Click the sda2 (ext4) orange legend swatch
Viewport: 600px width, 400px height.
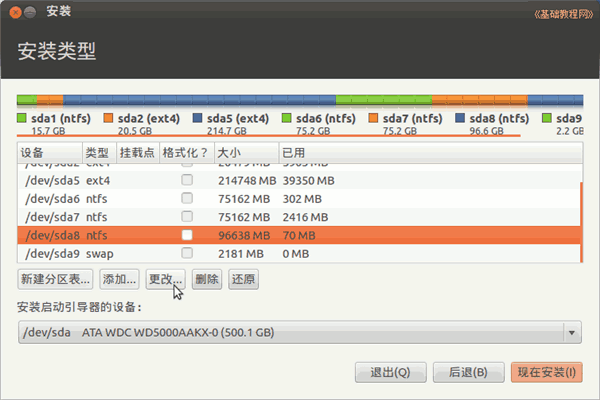tap(108, 118)
